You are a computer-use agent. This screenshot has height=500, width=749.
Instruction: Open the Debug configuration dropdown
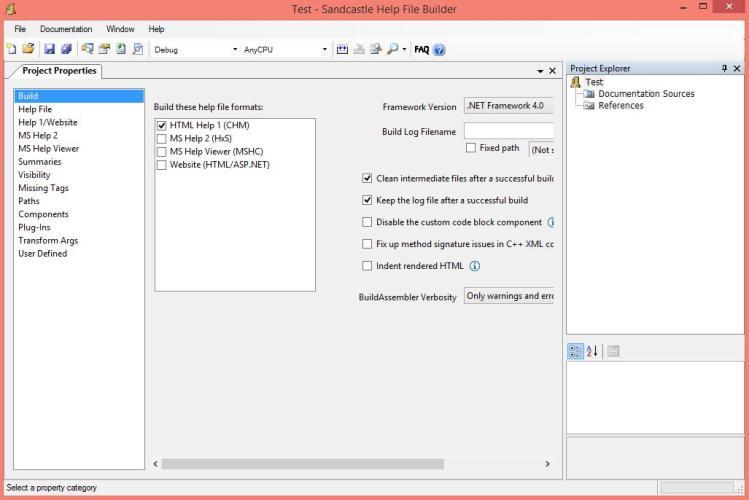196,49
